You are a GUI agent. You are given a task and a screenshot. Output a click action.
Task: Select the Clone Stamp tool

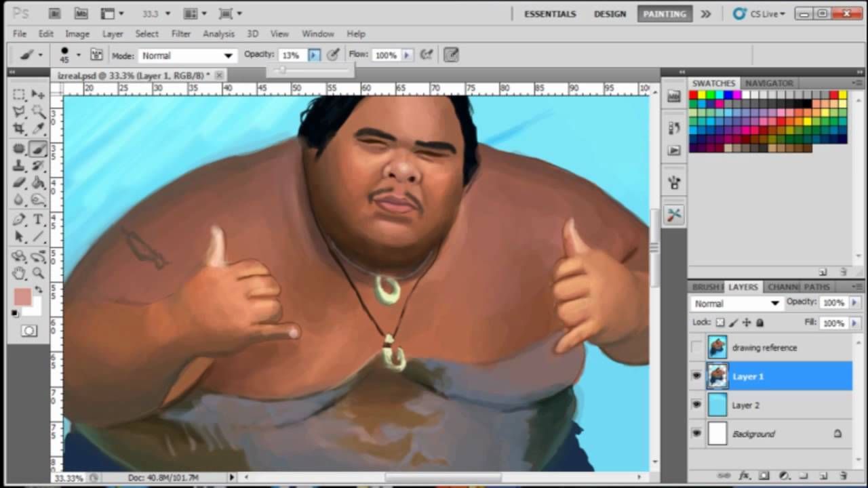(19, 165)
